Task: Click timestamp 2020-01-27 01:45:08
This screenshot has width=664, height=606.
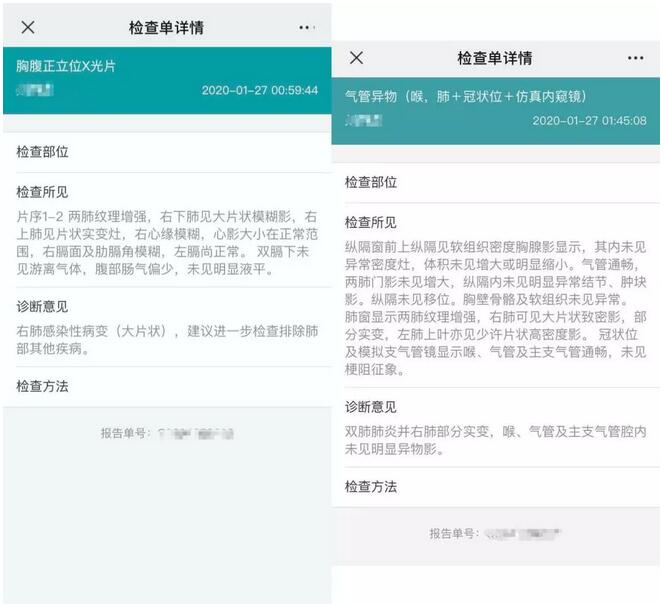Action: (x=589, y=121)
